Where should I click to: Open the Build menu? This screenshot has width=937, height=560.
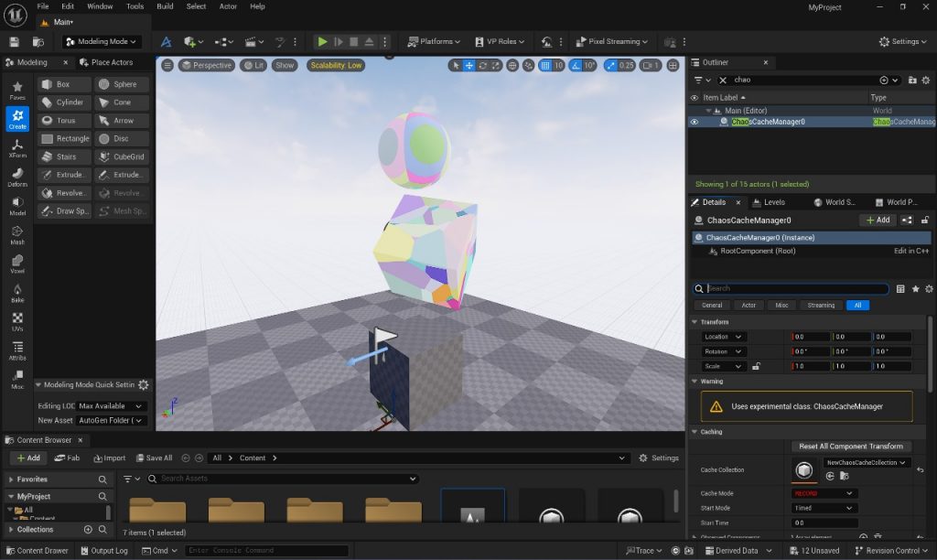165,6
